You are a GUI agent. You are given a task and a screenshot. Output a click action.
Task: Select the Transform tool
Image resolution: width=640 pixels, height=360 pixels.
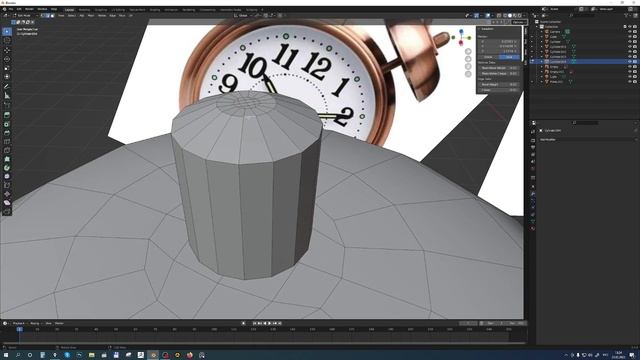pyautogui.click(x=7, y=77)
